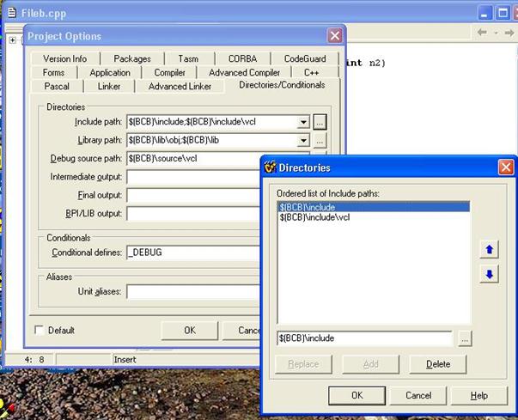The width and height of the screenshot is (518, 420).
Task: Open Library path dropdown arrow
Action: 303,141
